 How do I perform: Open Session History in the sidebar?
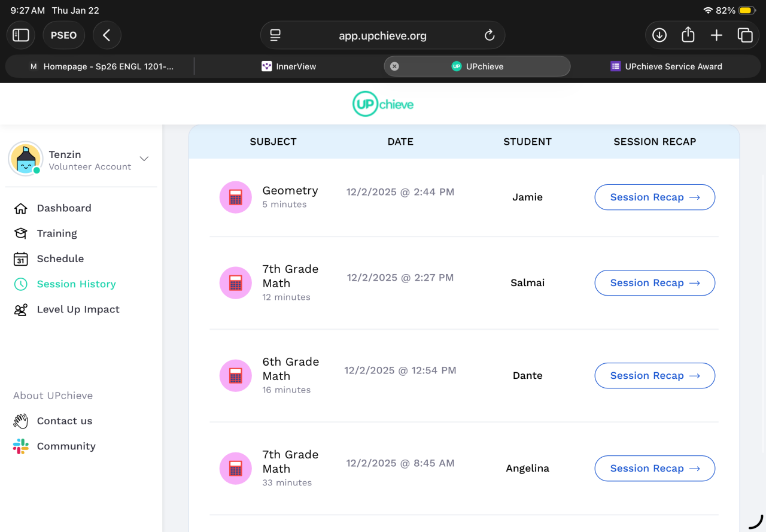pyautogui.click(x=76, y=284)
